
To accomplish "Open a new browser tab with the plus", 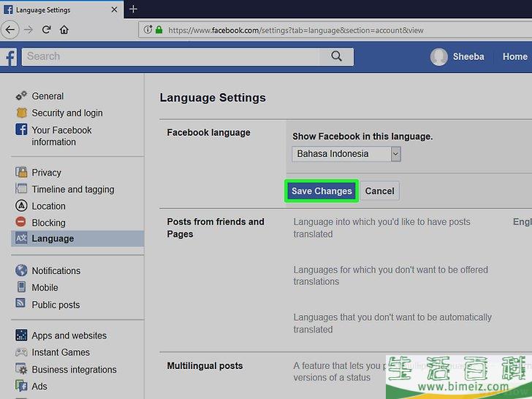I will click(133, 9).
